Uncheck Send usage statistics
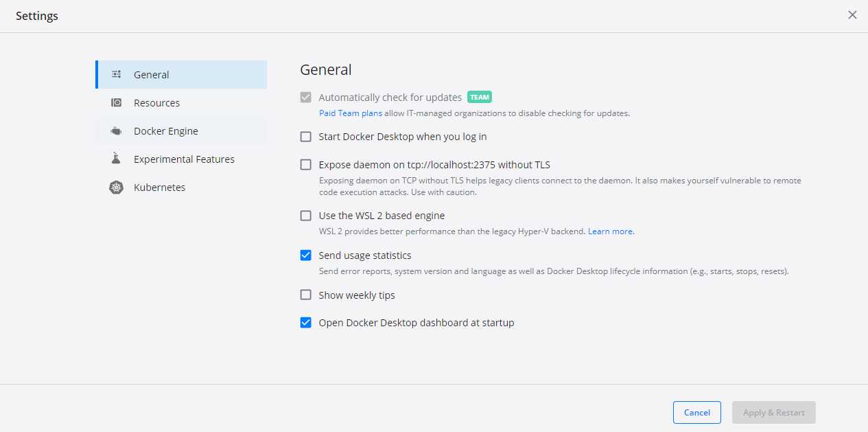Image resolution: width=868 pixels, height=432 pixels. (306, 255)
